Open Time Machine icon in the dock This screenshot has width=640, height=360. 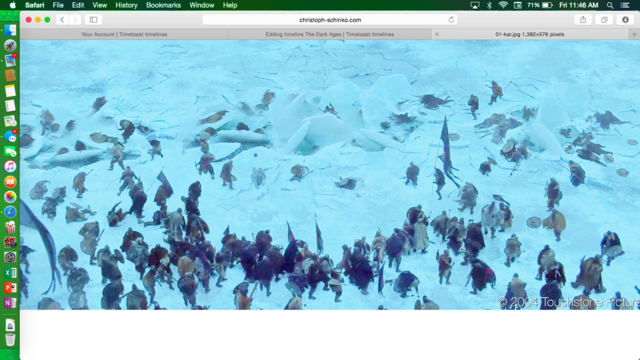click(10, 257)
